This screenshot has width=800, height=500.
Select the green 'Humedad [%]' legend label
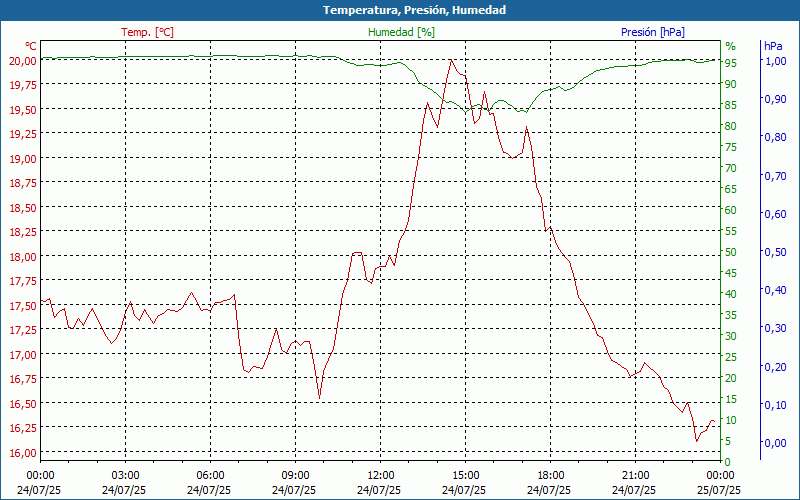[402, 32]
